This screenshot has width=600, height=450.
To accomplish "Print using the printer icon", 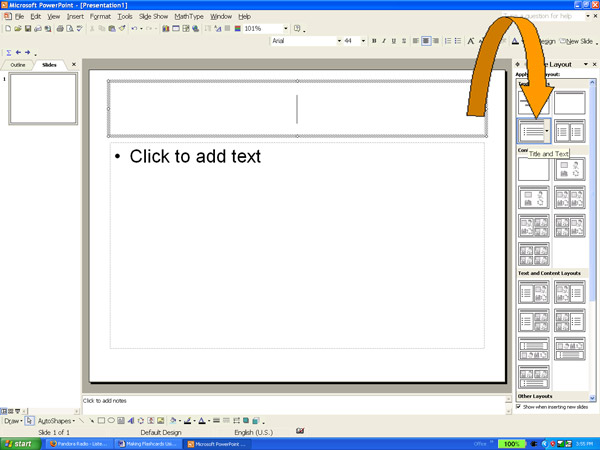I will [60, 28].
